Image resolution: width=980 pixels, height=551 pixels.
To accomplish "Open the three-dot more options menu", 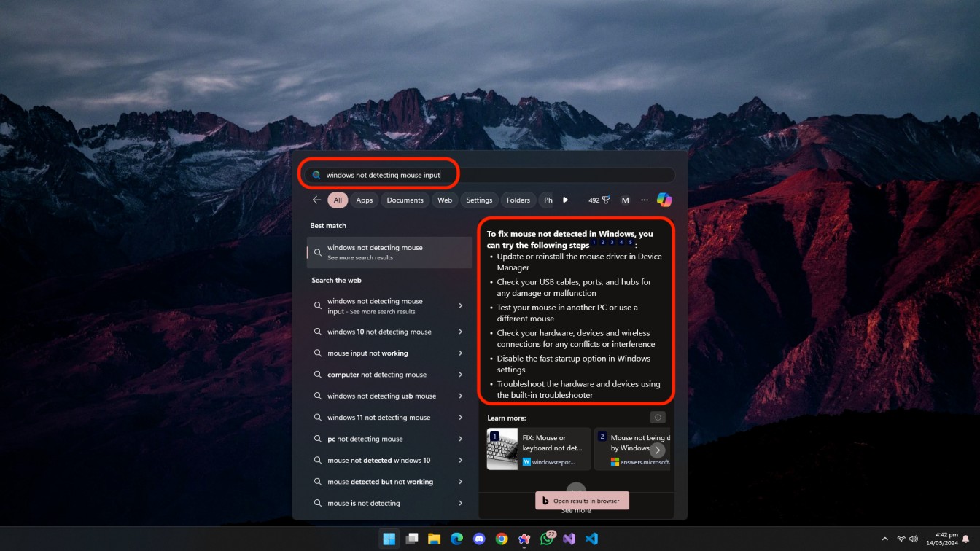I will (645, 200).
